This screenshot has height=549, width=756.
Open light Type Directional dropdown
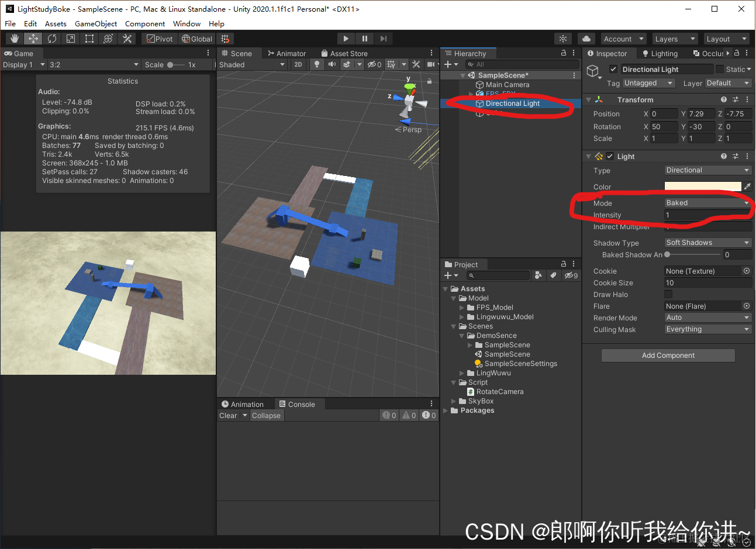[x=708, y=170]
